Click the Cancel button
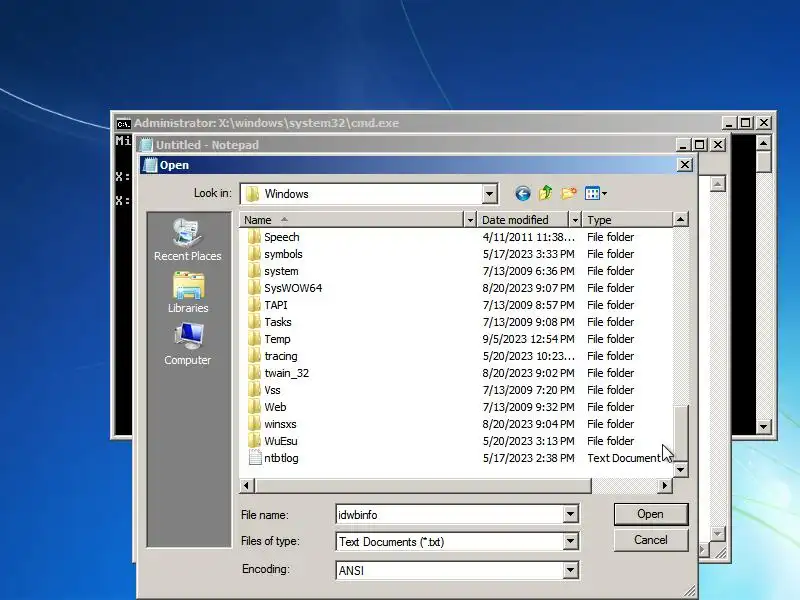 click(x=651, y=540)
